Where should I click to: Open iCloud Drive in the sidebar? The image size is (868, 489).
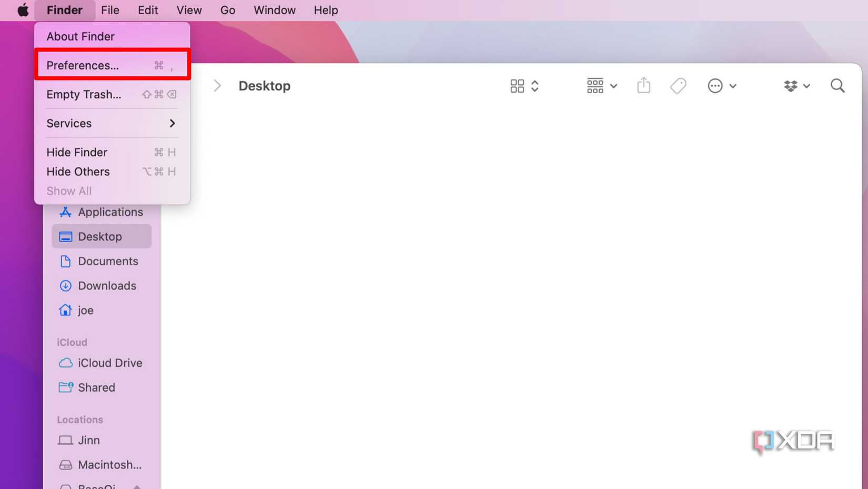(102, 363)
